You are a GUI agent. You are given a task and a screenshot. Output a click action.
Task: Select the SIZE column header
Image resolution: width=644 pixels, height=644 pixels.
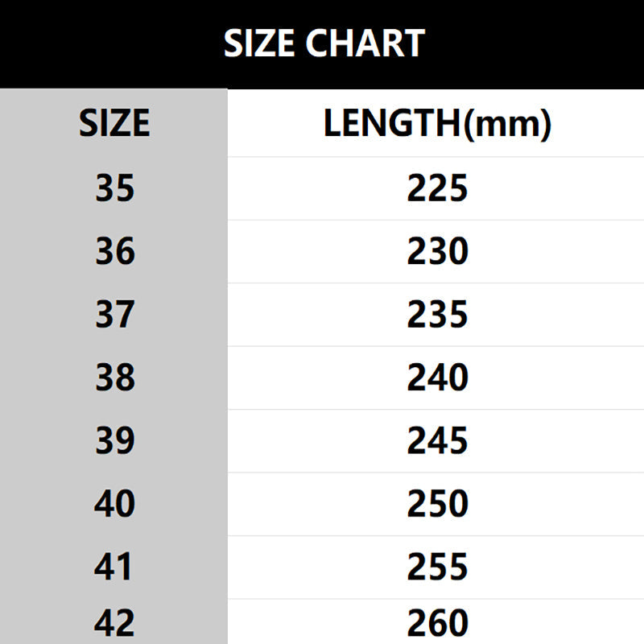point(114,124)
